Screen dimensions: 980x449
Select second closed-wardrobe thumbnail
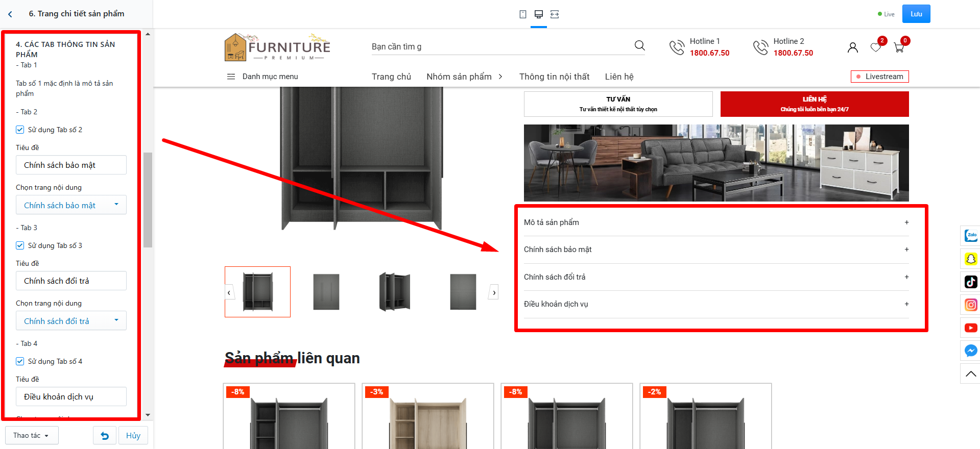(326, 292)
